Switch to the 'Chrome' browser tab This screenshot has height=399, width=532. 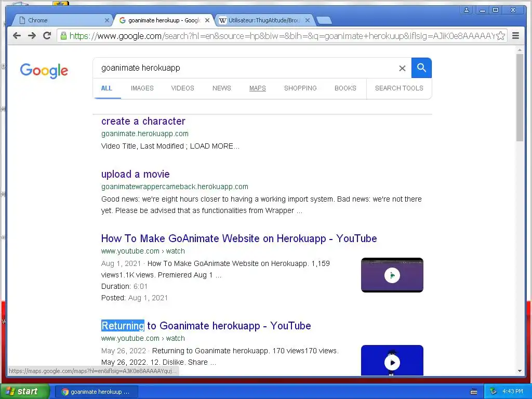click(x=62, y=20)
